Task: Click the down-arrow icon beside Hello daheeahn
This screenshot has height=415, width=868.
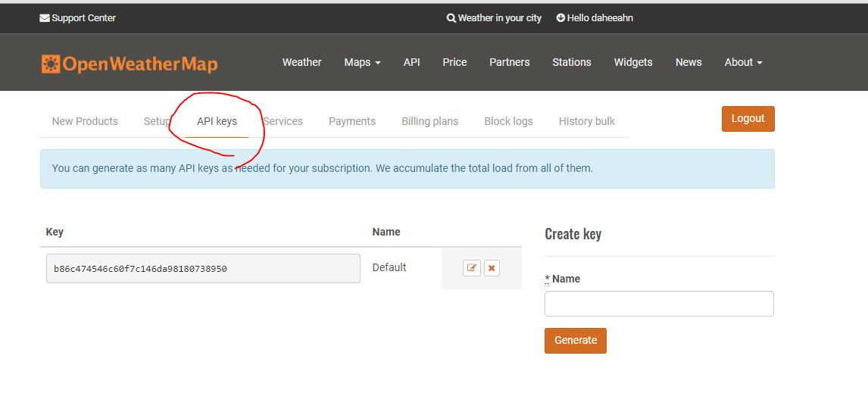Action: (x=560, y=18)
